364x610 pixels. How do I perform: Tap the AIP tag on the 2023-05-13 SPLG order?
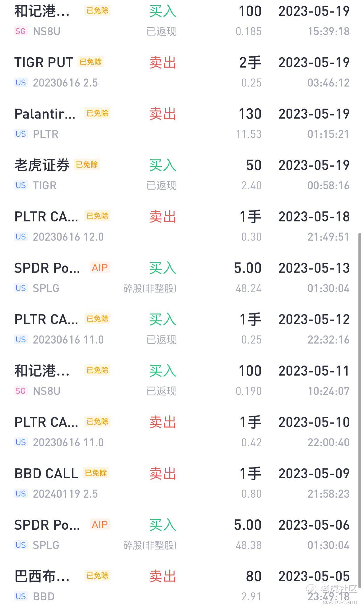pos(100,268)
